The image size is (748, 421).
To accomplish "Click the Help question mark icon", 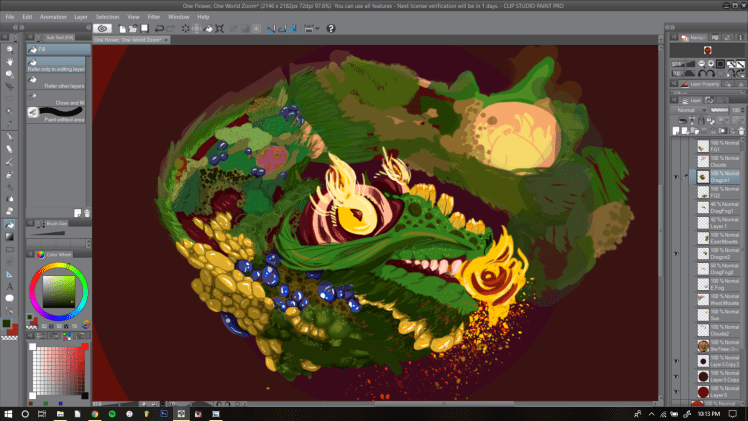I will point(332,28).
